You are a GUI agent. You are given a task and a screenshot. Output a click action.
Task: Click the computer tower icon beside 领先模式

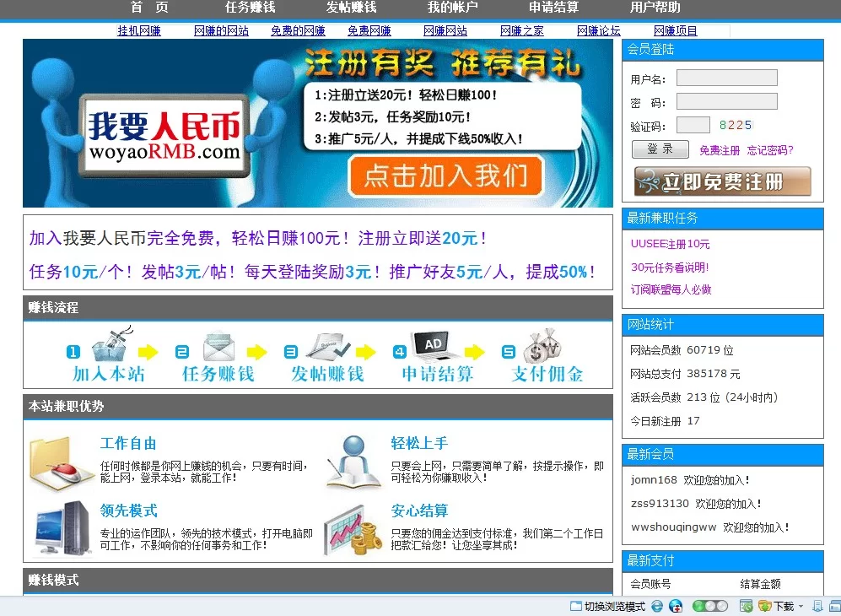tap(62, 527)
